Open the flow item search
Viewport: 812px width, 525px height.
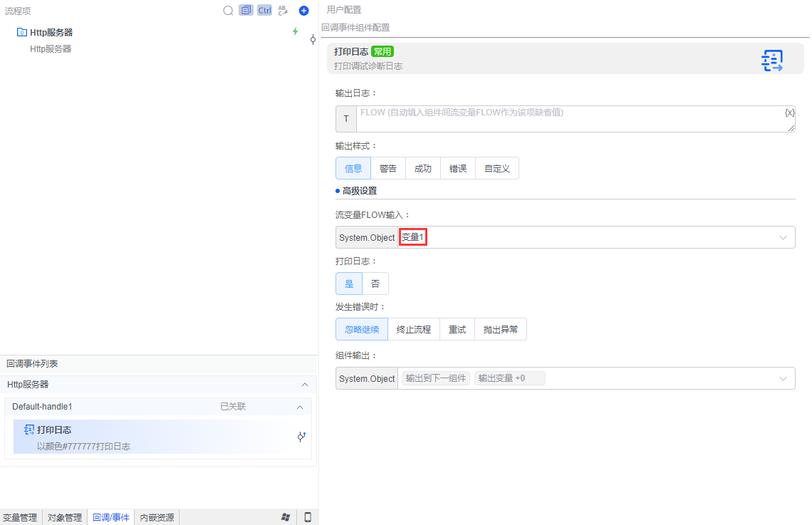point(228,10)
